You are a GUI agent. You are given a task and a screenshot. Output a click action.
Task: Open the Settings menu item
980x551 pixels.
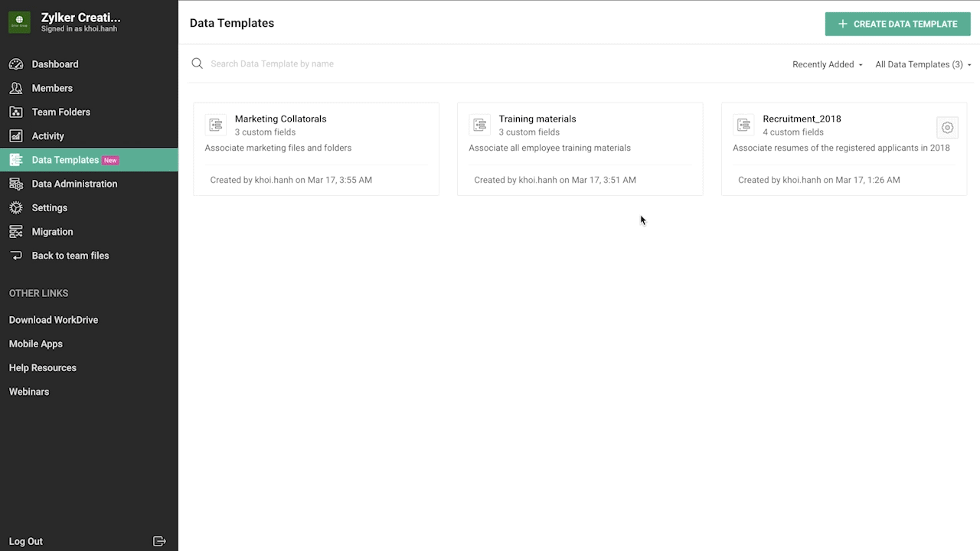(50, 207)
